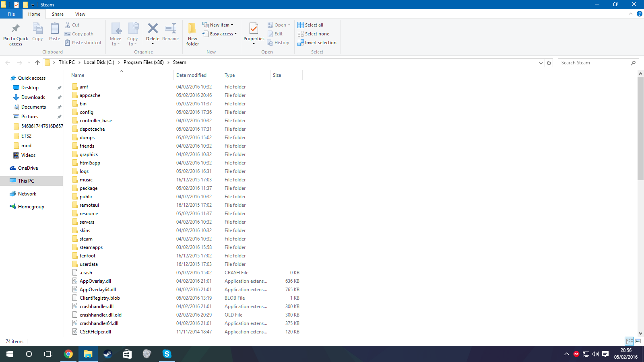Viewport: 644px width, 362px height.
Task: Select the userdata folder
Action: (x=89, y=264)
